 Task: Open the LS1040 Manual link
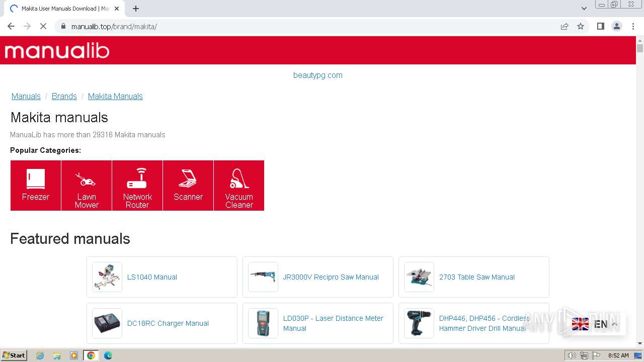coord(152,277)
